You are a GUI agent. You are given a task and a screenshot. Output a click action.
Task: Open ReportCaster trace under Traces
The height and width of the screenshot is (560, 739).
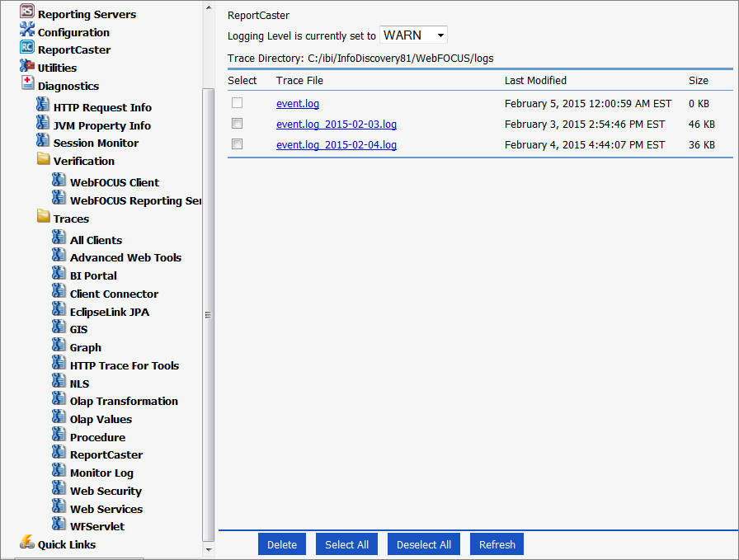106,455
